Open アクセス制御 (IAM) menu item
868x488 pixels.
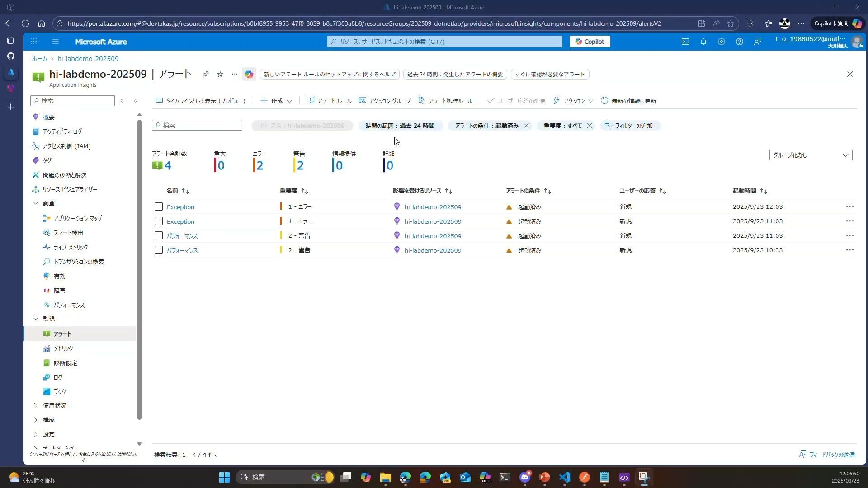(66, 146)
